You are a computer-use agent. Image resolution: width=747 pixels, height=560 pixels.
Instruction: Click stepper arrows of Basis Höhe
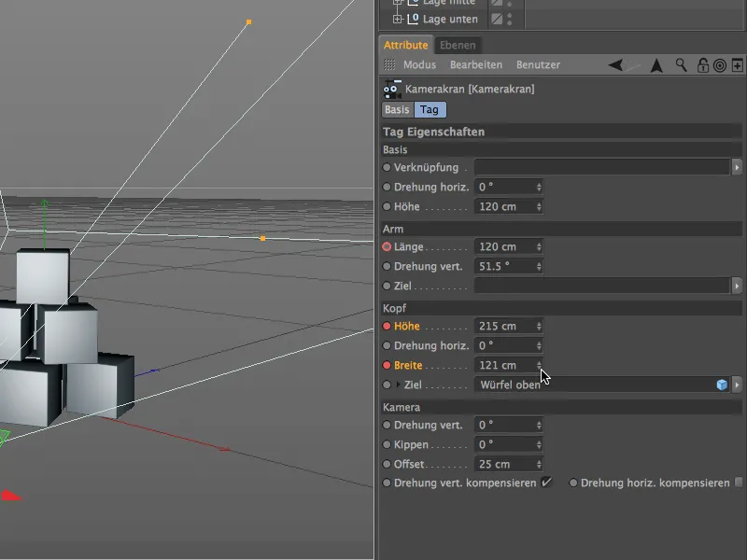pos(539,206)
